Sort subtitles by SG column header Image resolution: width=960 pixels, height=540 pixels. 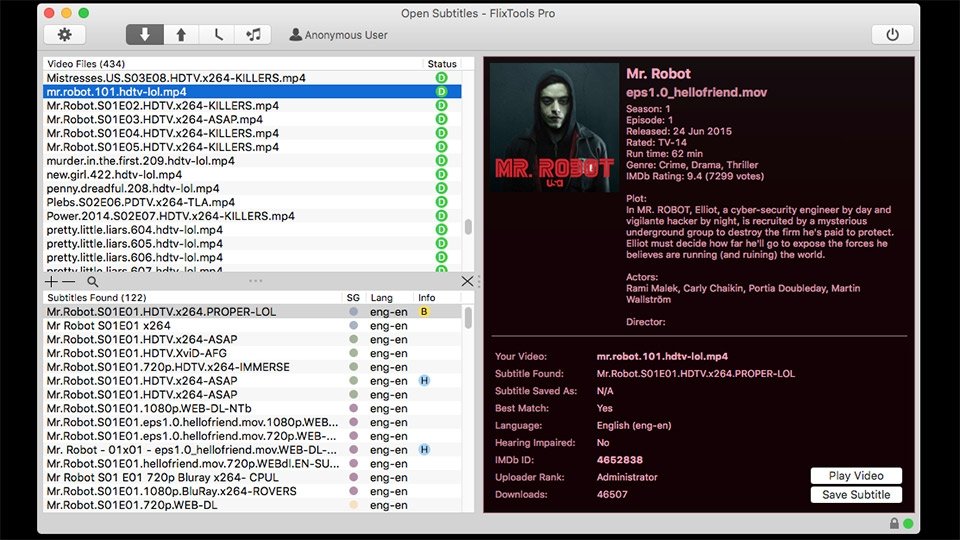(353, 298)
